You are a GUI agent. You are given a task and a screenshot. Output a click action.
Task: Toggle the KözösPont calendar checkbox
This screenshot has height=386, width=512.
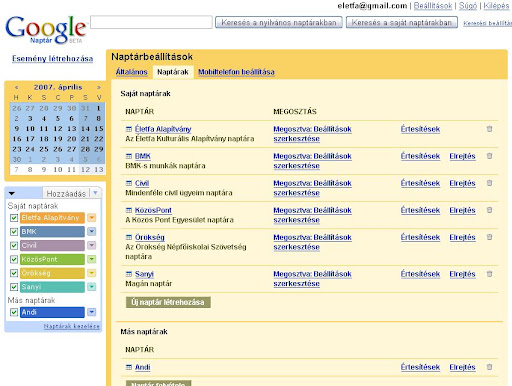pyautogui.click(x=14, y=259)
